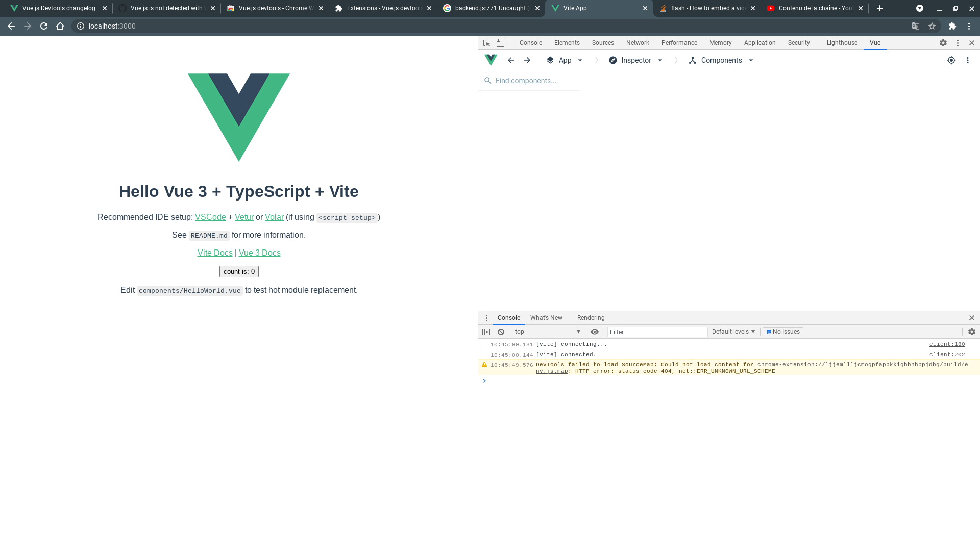980x551 pixels.
Task: Open the tab search dropdown
Action: [920, 8]
